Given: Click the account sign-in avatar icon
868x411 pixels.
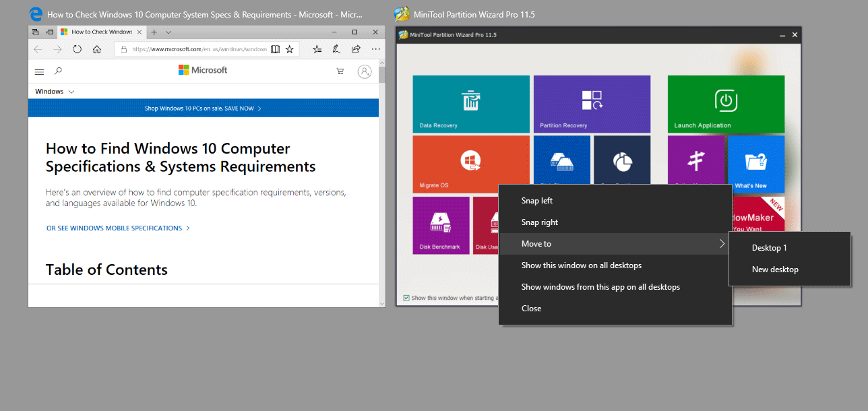Looking at the screenshot, I should pyautogui.click(x=365, y=71).
